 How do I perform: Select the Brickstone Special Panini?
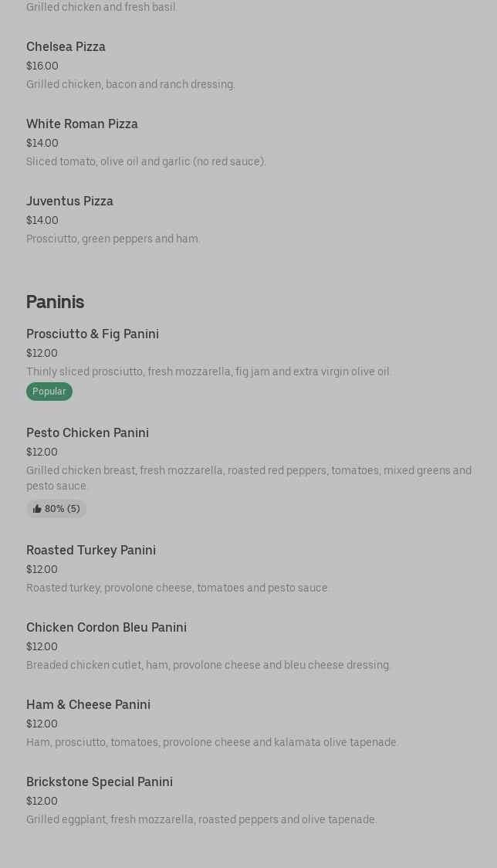pos(100,782)
